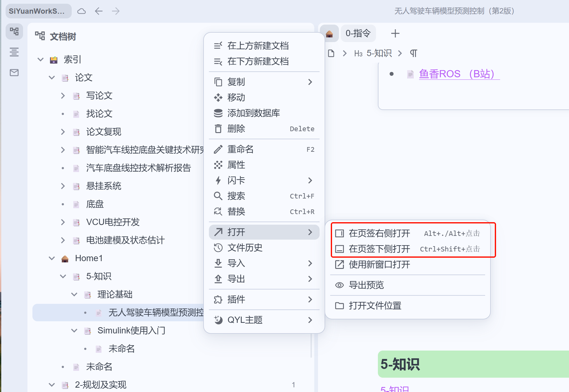The width and height of the screenshot is (569, 392).
Task: Select 找论文 in document tree
Action: (99, 114)
